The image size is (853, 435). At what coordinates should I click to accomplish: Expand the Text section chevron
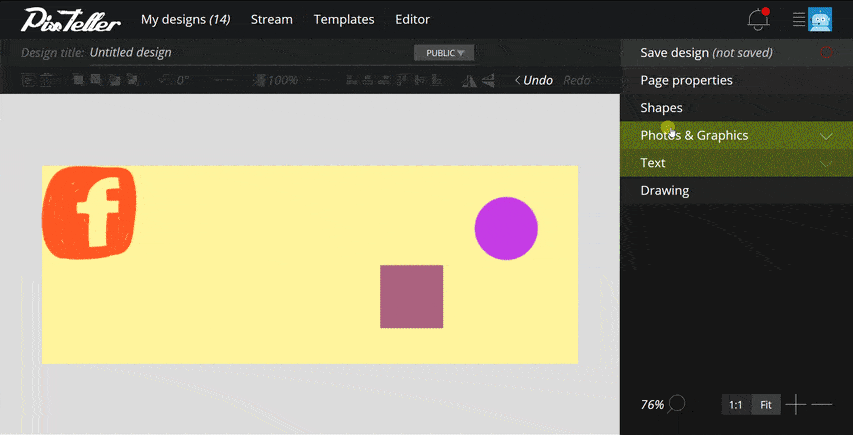(826, 163)
